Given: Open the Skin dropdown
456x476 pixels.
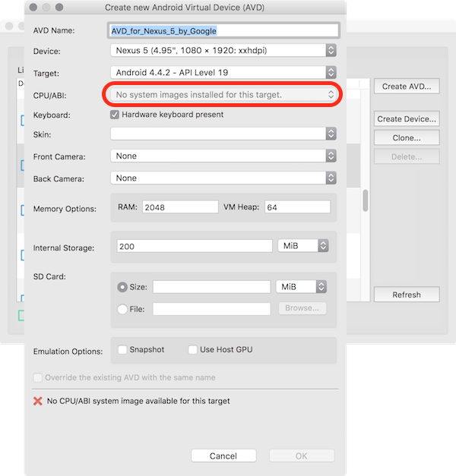Looking at the screenshot, I should (223, 134).
